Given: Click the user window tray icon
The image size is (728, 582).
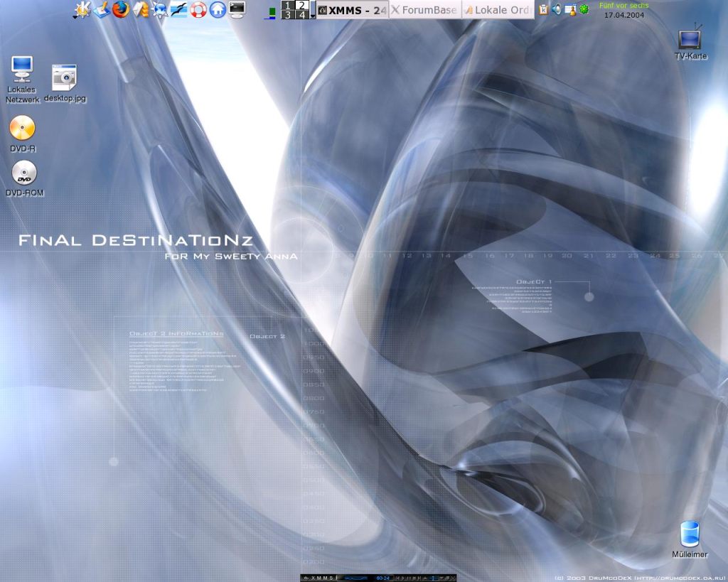Looking at the screenshot, I should click(570, 9).
